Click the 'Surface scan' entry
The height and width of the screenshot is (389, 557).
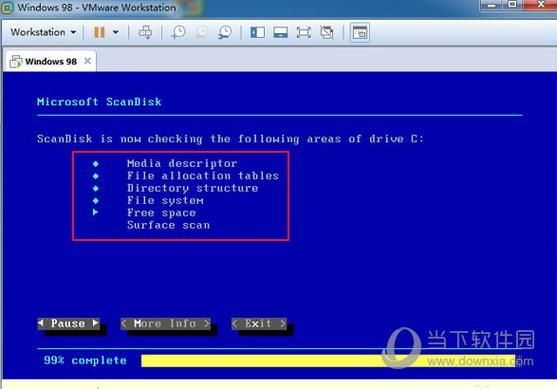168,225
